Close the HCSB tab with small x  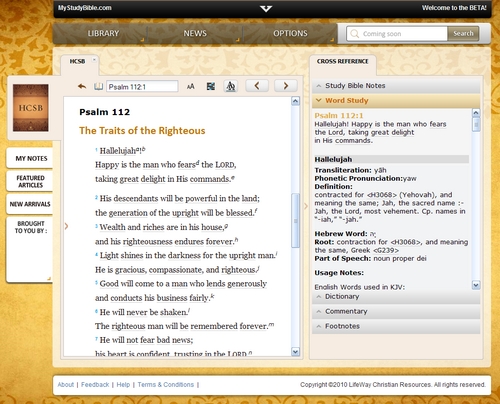pos(94,60)
